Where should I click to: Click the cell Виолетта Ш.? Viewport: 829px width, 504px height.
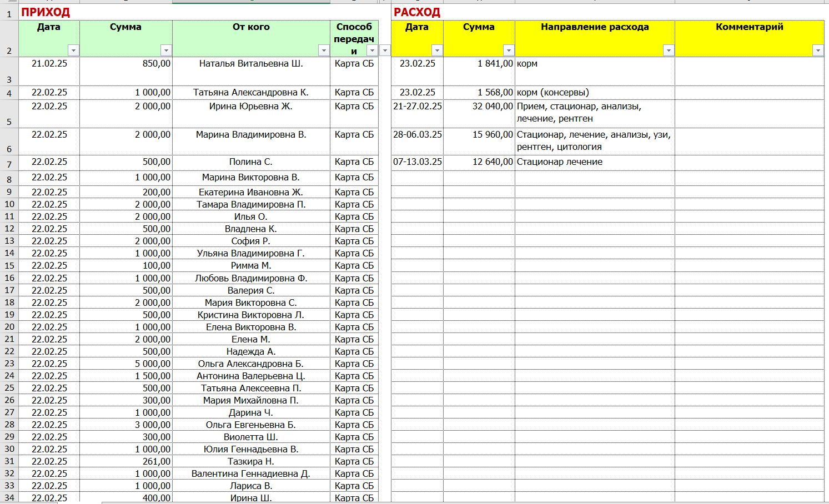[x=252, y=437]
